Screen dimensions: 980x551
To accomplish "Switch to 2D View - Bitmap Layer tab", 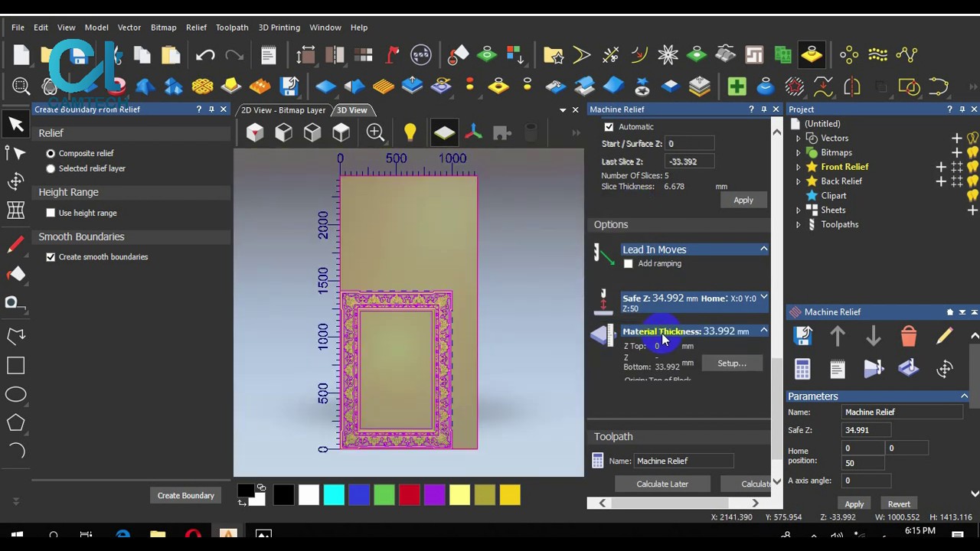I will pos(283,110).
